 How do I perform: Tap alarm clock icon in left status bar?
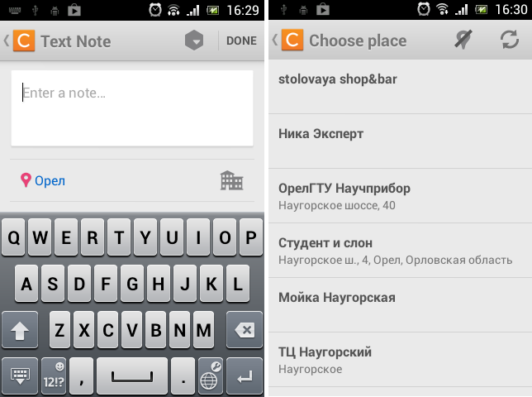(155, 10)
